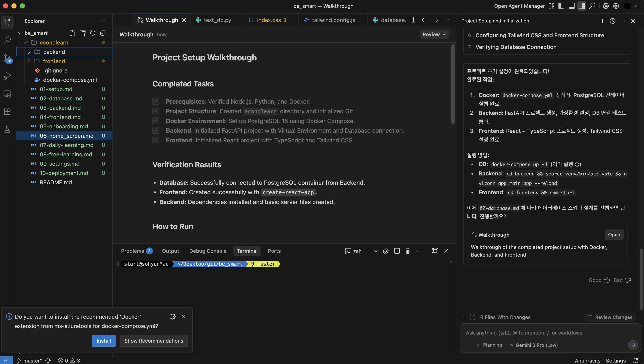The image size is (644, 364).
Task: Switch to the test_db.py tab
Action: 217,20
